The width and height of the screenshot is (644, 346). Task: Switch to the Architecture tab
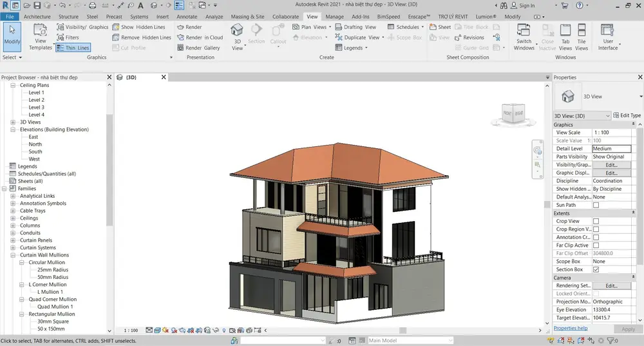pos(37,17)
